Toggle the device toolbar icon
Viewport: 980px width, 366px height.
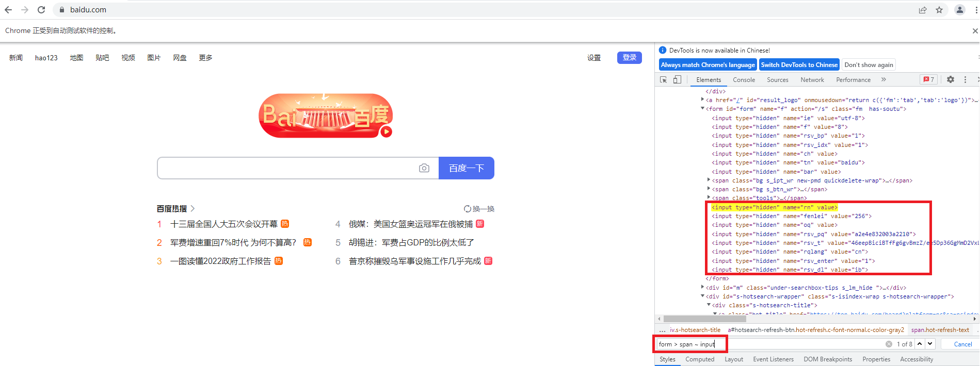tap(677, 79)
